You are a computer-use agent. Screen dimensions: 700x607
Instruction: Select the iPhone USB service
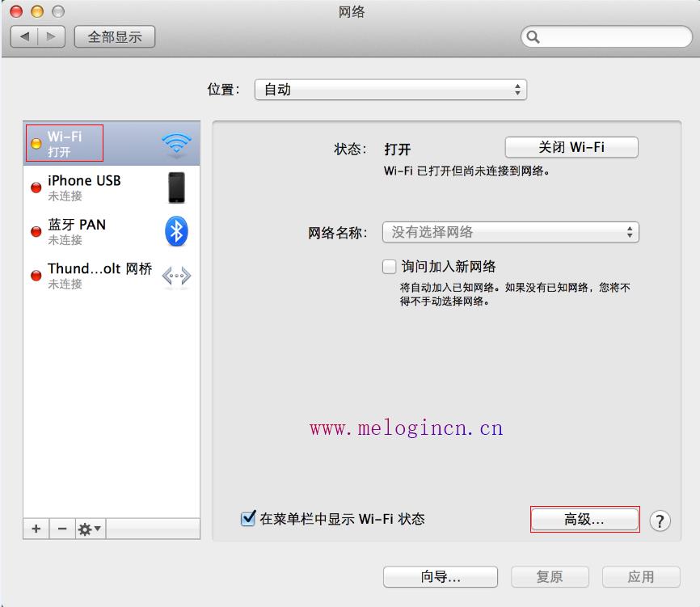[112, 188]
